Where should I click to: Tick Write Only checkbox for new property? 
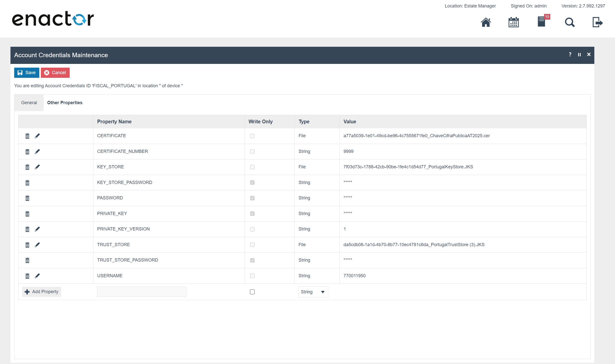point(252,292)
